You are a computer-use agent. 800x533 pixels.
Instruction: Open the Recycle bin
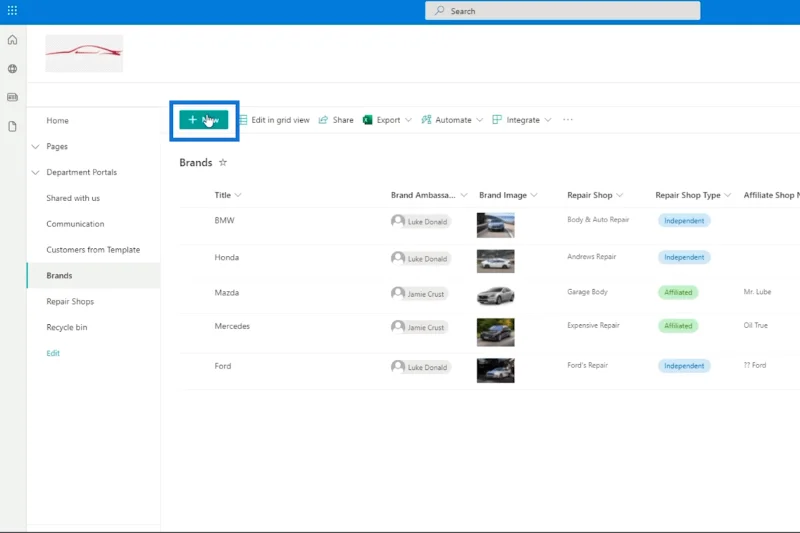[x=67, y=327]
